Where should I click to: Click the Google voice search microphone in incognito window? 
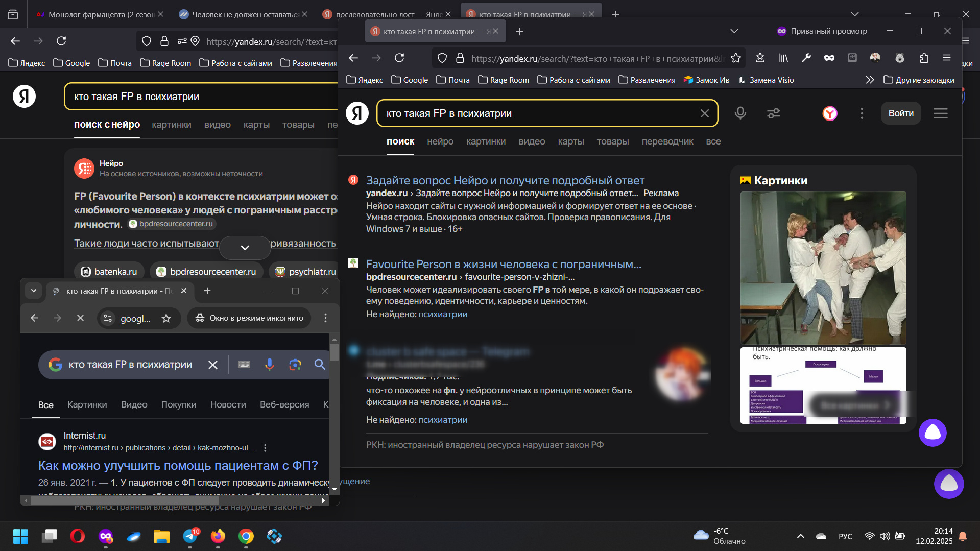coord(269,365)
